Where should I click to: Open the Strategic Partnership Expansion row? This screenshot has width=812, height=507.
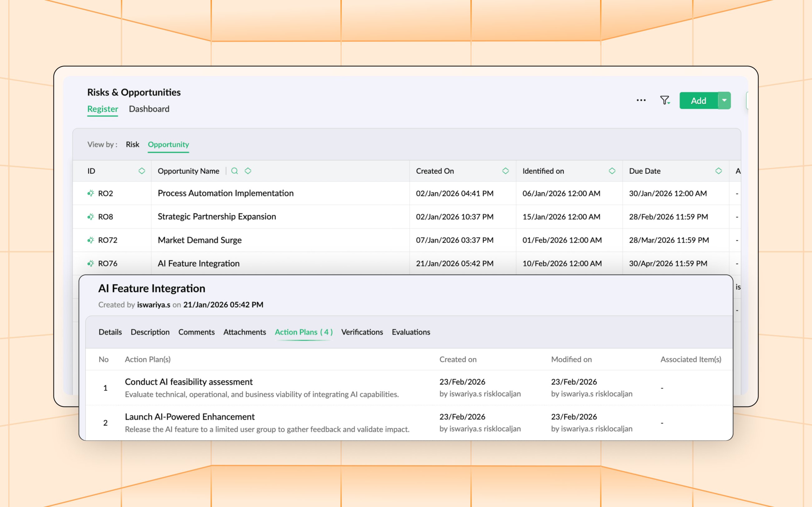(217, 217)
